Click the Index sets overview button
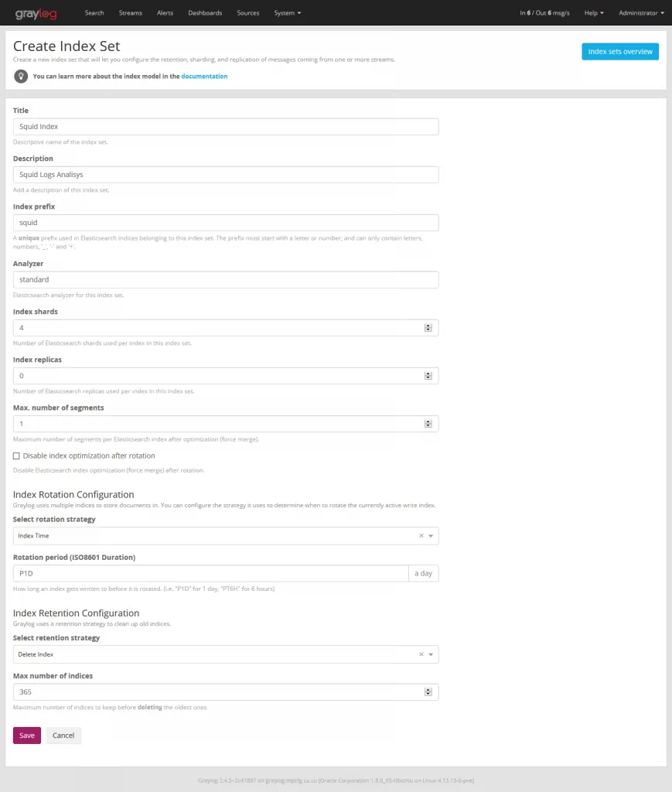Viewport: 672px width, 792px height. click(x=619, y=52)
